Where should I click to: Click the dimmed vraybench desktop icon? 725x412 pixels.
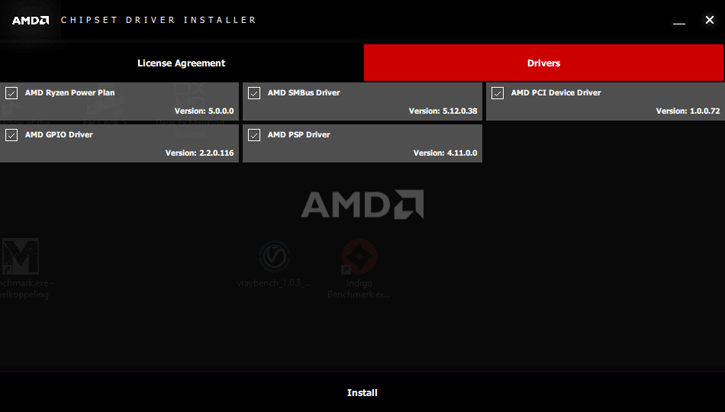click(275, 257)
